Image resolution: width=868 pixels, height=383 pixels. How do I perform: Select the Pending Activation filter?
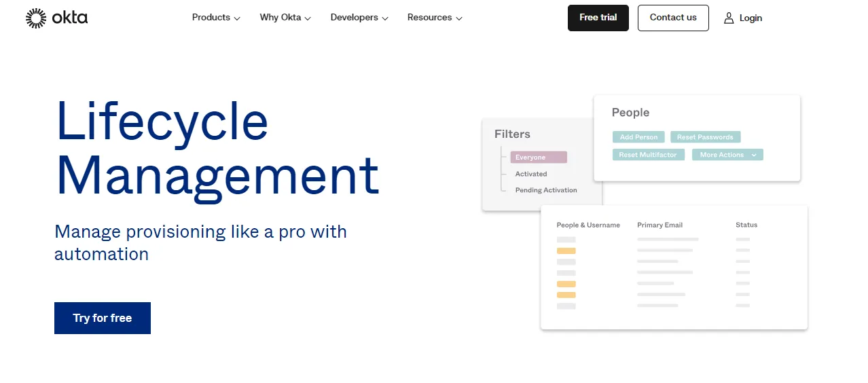(546, 190)
